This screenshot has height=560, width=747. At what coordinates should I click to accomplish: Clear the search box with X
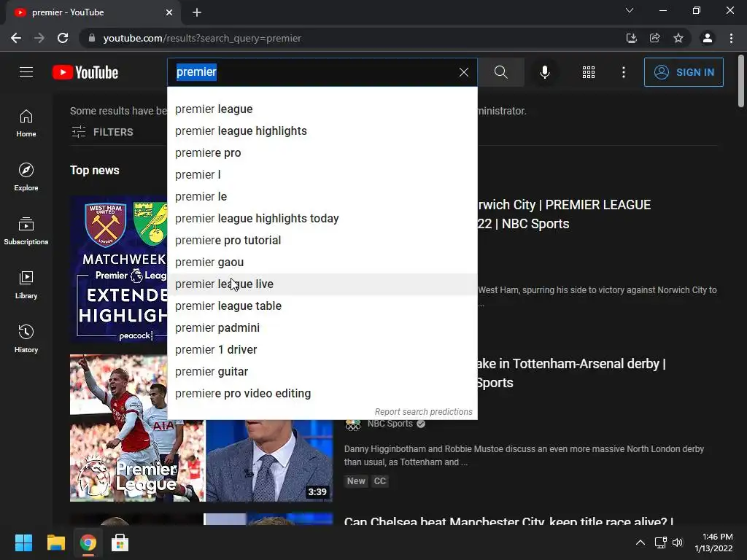(463, 72)
